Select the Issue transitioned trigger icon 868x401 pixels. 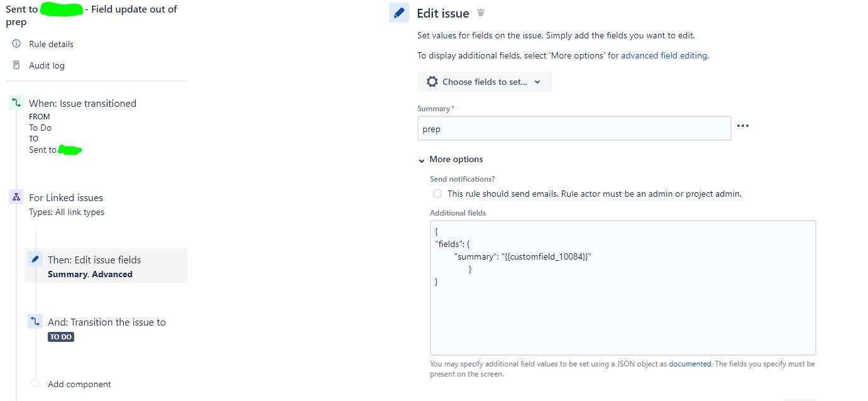16,103
